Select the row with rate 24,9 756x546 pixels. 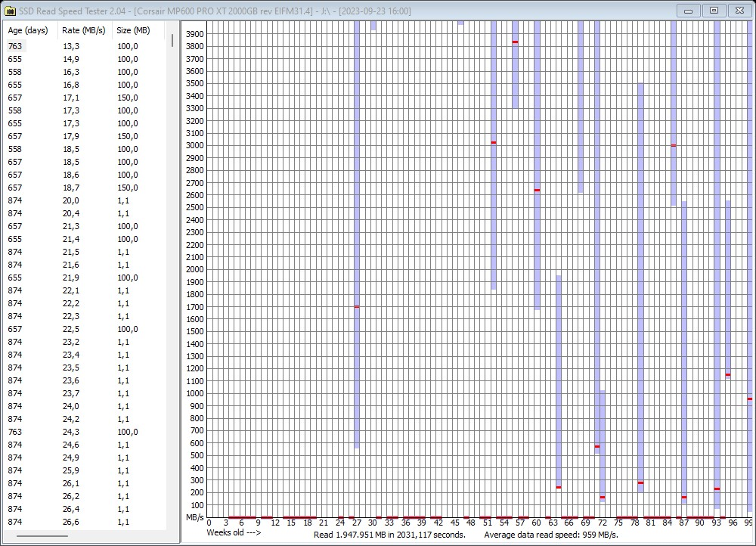point(85,458)
